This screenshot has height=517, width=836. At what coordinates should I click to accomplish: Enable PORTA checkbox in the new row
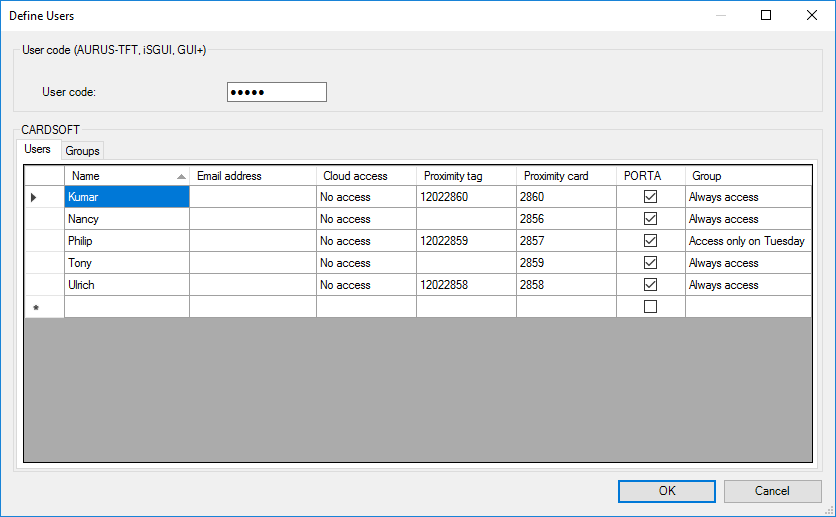[x=650, y=307]
